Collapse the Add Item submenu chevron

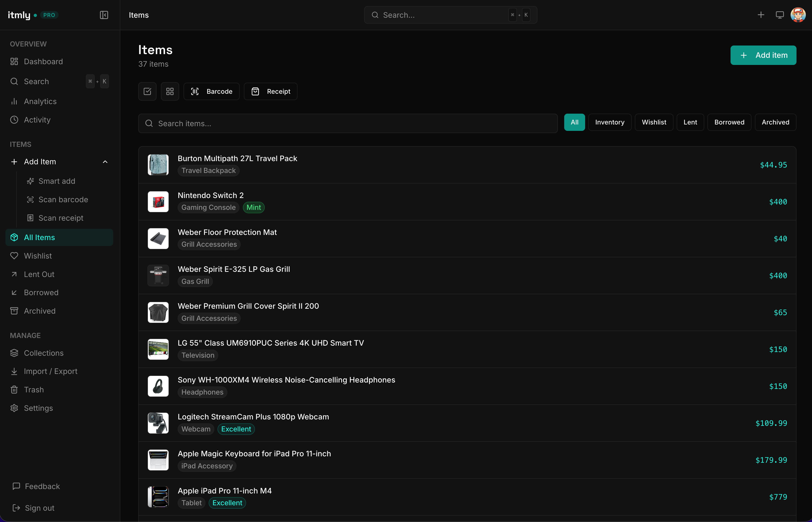pyautogui.click(x=105, y=162)
